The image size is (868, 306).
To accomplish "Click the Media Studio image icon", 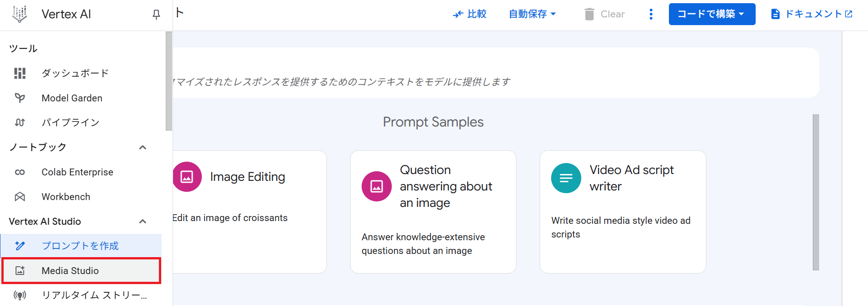I will 20,270.
